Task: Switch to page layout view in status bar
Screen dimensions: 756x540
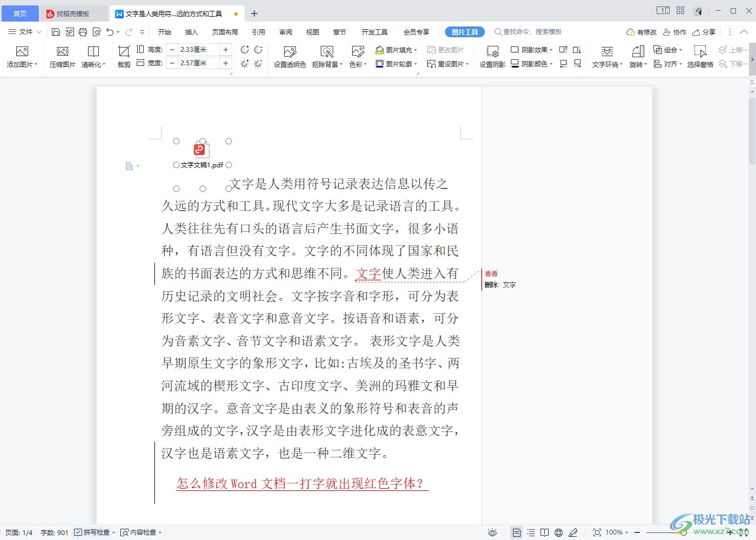Action: coord(517,532)
